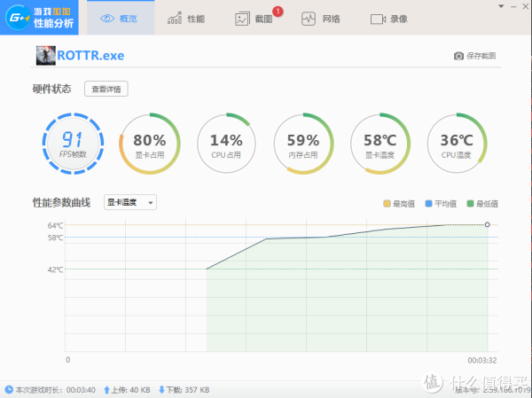Click the 58℃ 显卡温度 GPU temperature gauge
532x398 pixels.
(x=380, y=144)
